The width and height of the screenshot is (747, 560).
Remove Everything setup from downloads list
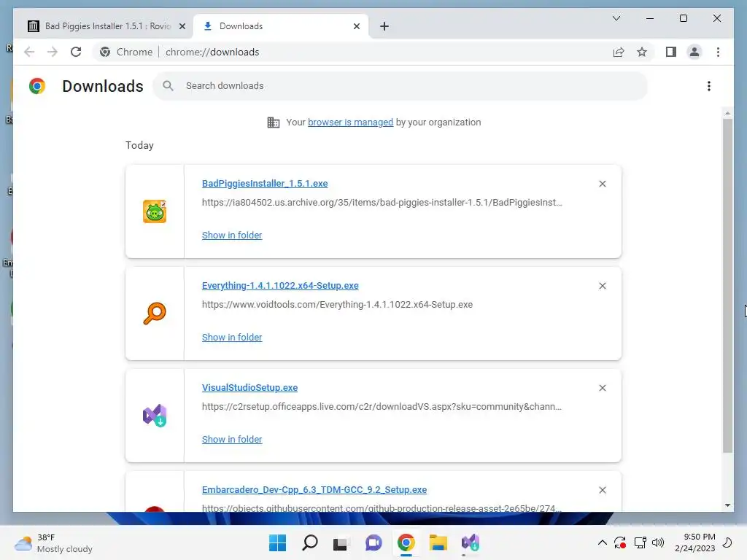point(602,286)
